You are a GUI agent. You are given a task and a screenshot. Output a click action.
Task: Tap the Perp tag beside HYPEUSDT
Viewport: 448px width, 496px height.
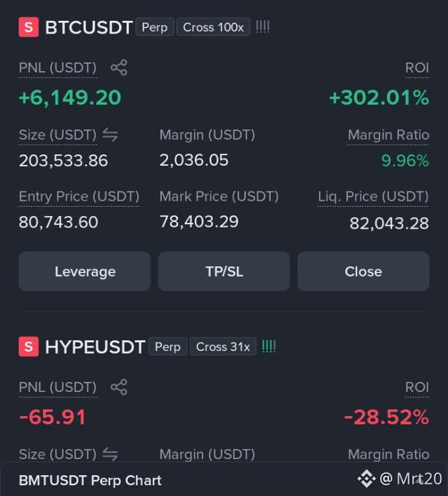click(x=168, y=346)
